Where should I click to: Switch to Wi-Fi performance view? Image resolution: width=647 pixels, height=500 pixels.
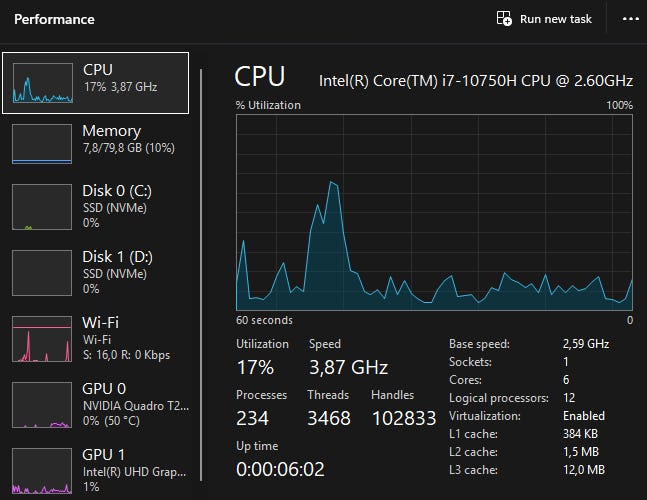(100, 323)
